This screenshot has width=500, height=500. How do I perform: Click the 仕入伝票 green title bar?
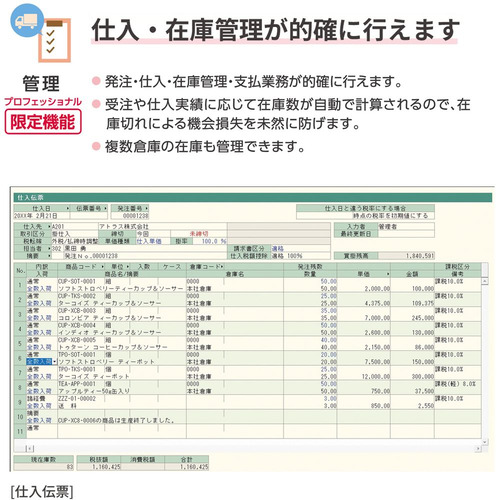(253, 198)
